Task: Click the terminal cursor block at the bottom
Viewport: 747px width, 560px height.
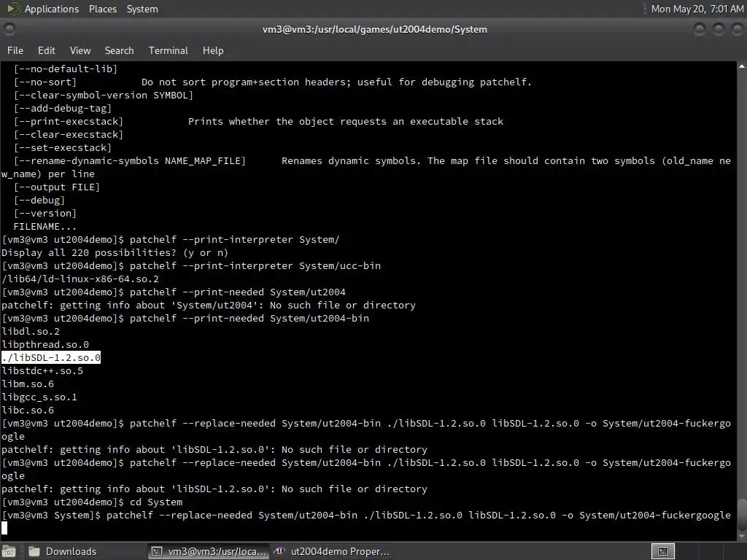Action: pyautogui.click(x=4, y=528)
